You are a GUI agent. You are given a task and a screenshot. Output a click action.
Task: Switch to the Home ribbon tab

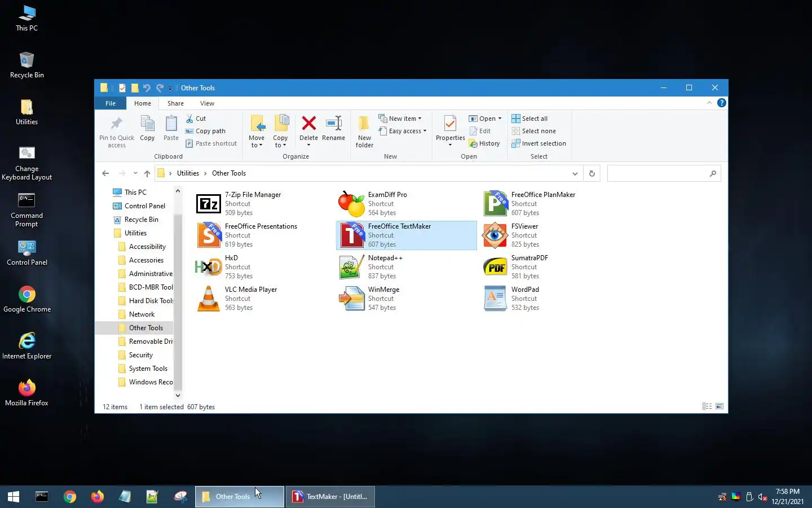[x=143, y=103]
